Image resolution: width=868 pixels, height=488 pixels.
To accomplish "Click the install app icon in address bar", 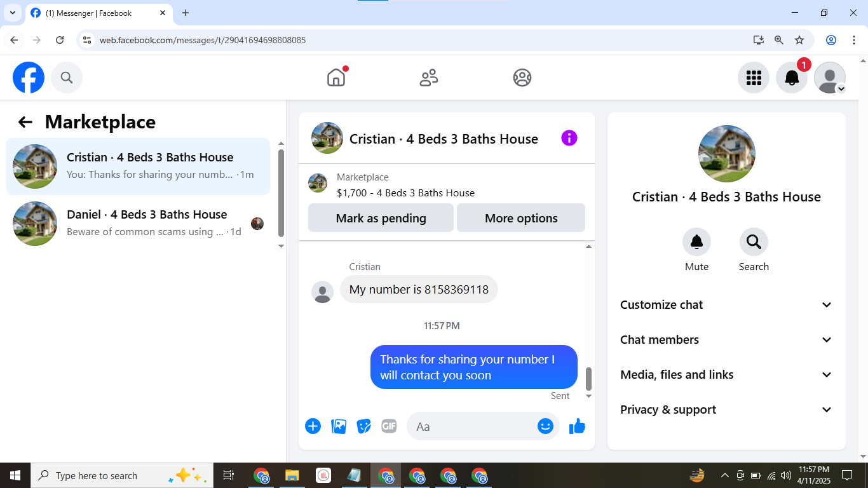I will 758,40.
